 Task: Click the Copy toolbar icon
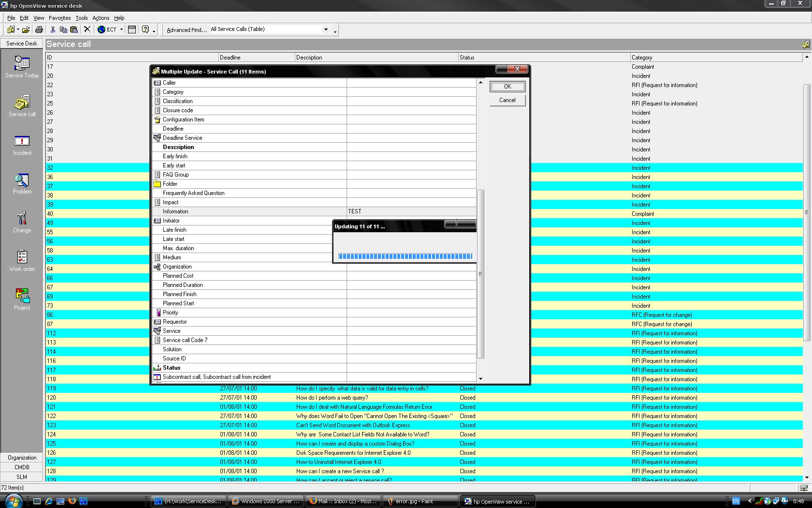coord(63,30)
